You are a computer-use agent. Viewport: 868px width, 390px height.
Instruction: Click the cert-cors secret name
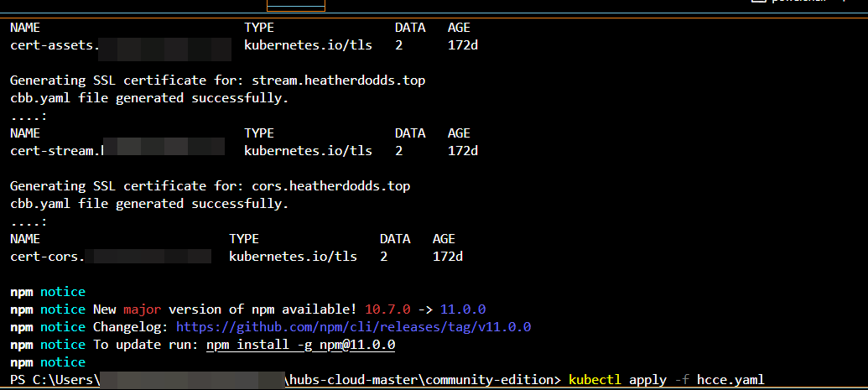pos(48,256)
